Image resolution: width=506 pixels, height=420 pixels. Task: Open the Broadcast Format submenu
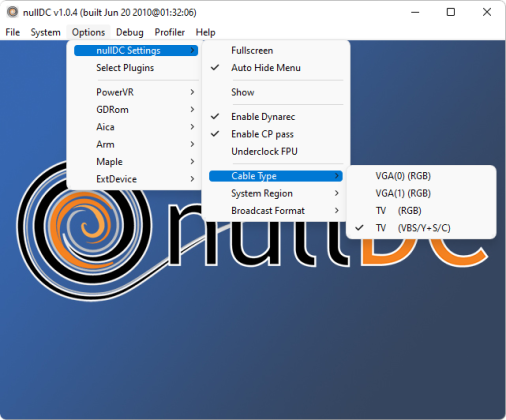pyautogui.click(x=276, y=211)
